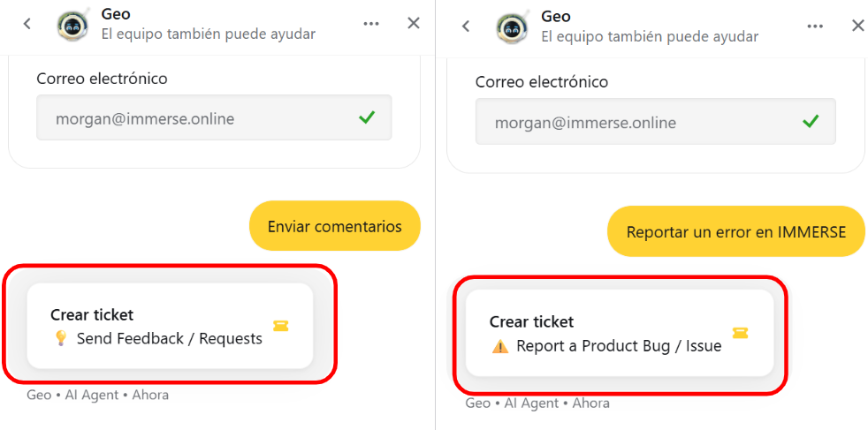Open three-dots options menu in right panel
Image resolution: width=868 pixels, height=430 pixels.
(815, 26)
